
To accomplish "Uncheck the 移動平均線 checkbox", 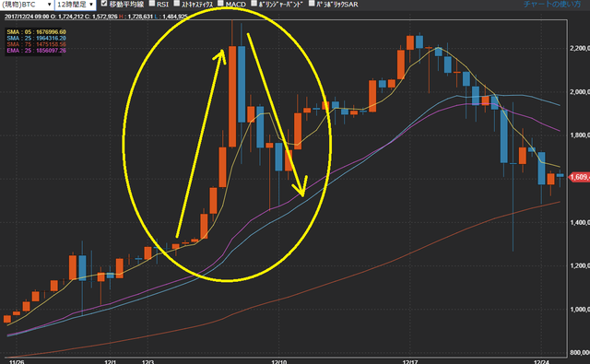I will (104, 4).
